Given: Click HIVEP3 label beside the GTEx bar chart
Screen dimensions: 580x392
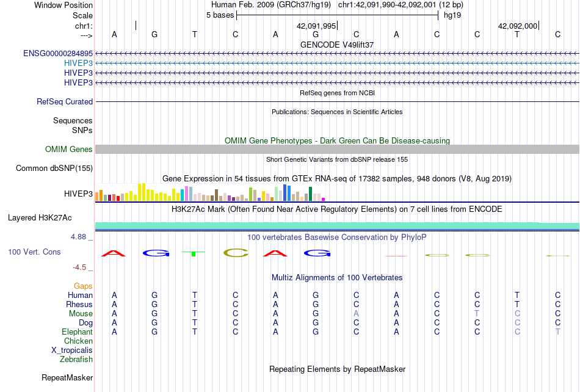Looking at the screenshot, I should (x=78, y=194).
